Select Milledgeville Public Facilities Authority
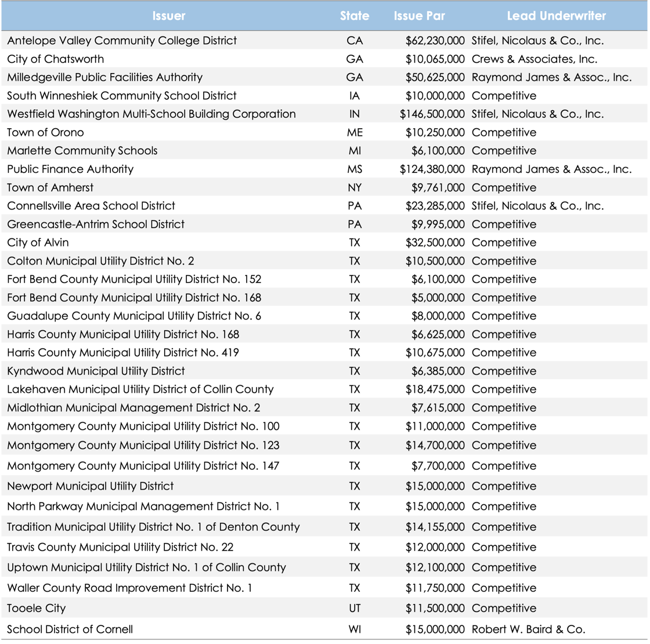 pos(105,77)
